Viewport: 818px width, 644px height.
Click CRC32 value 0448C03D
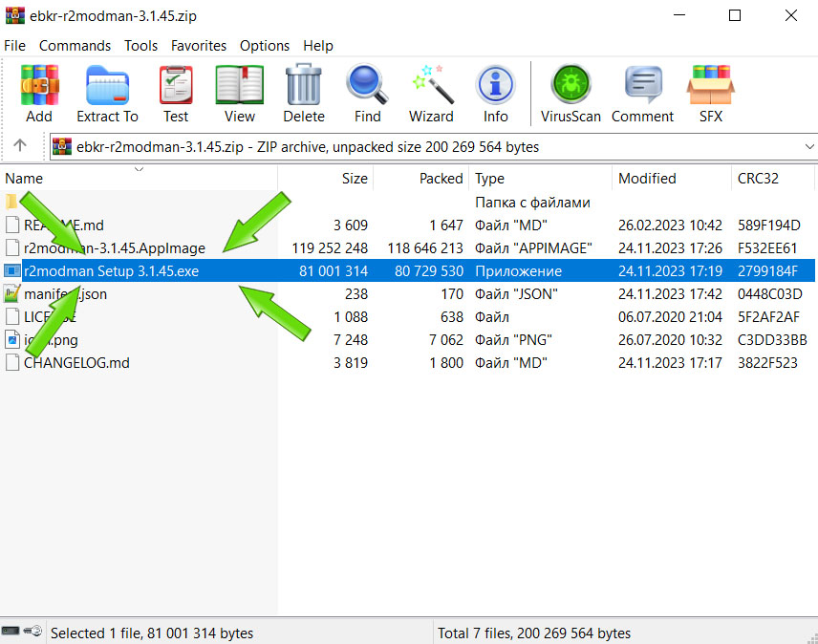769,294
